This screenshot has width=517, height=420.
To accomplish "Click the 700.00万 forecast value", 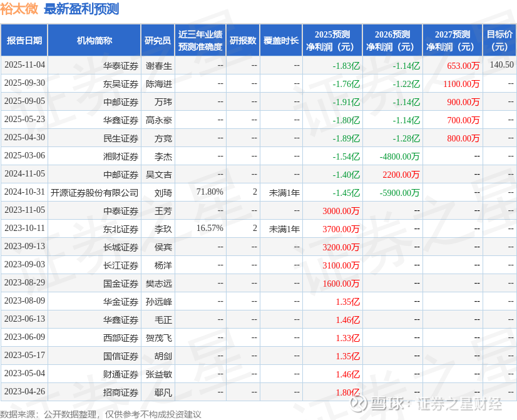I will click(463, 120).
